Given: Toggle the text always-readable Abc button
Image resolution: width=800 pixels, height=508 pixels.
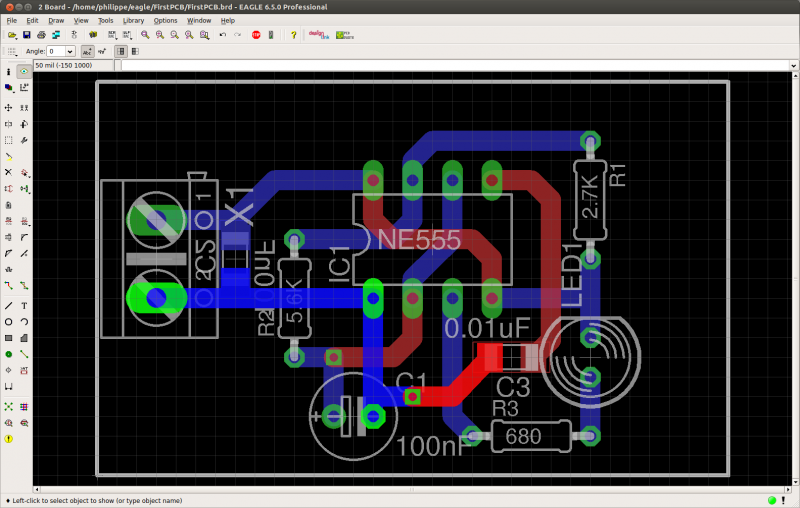Looking at the screenshot, I should pyautogui.click(x=88, y=51).
